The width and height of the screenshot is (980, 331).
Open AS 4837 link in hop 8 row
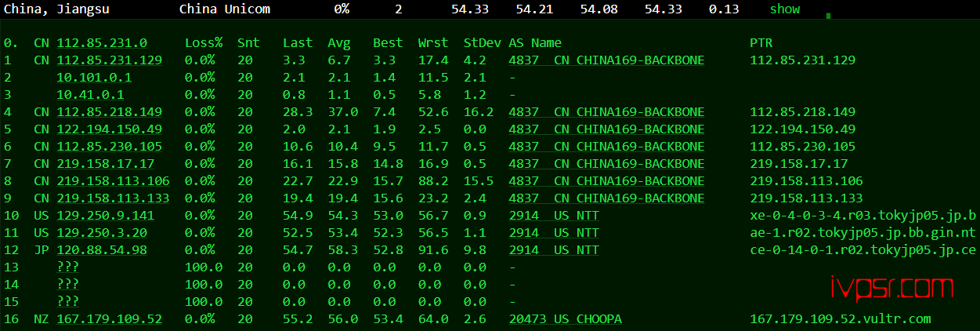[x=606, y=180]
